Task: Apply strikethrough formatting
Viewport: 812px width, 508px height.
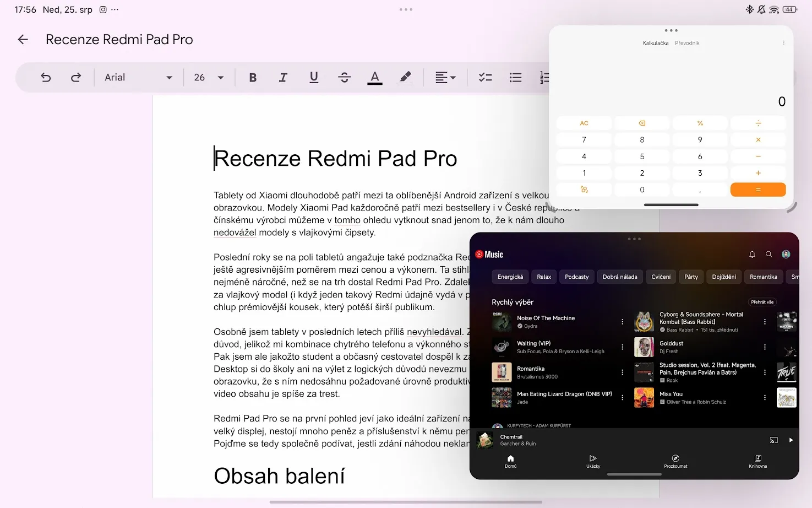Action: pyautogui.click(x=344, y=78)
